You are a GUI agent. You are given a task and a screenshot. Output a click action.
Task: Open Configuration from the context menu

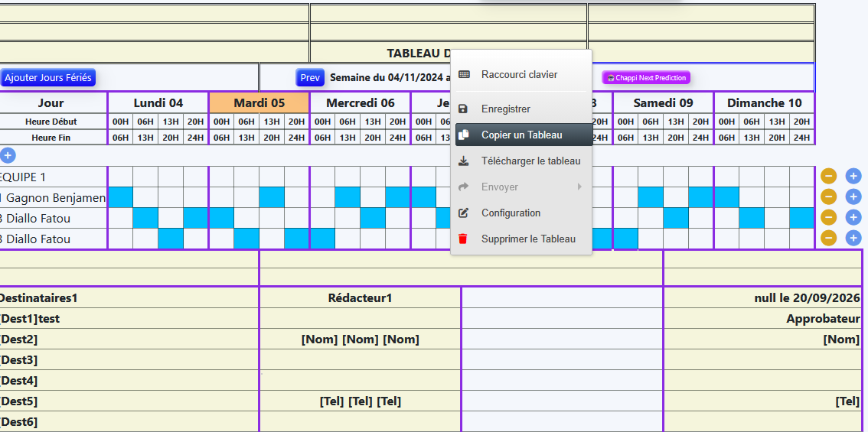(521, 213)
